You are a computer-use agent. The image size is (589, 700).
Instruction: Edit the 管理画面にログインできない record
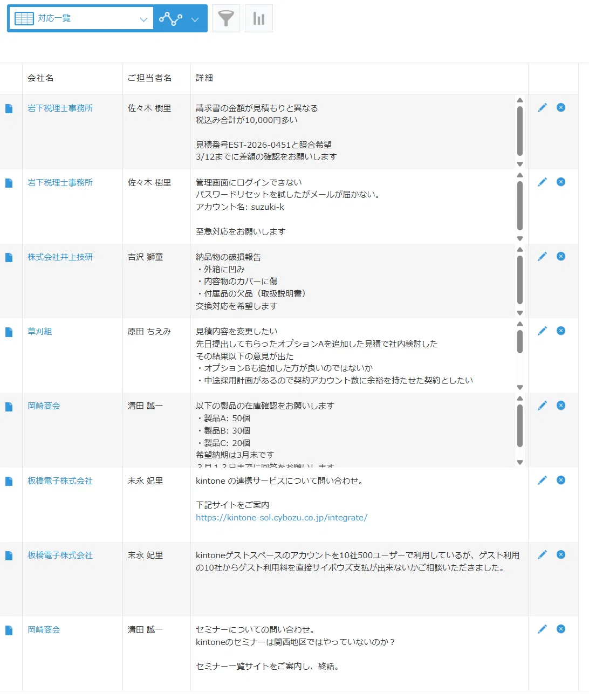point(542,182)
